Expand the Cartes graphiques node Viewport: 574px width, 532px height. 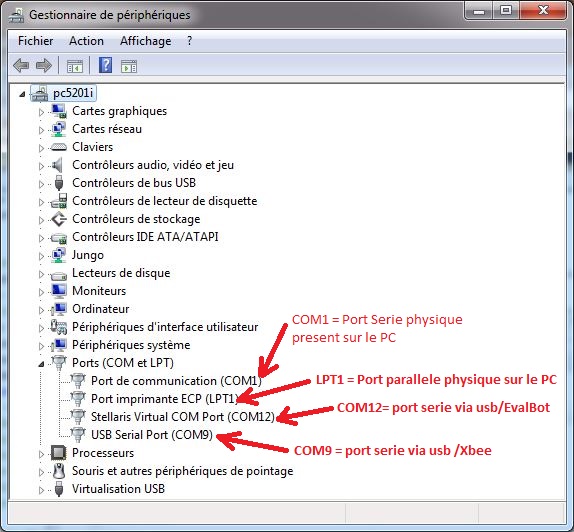click(x=41, y=112)
